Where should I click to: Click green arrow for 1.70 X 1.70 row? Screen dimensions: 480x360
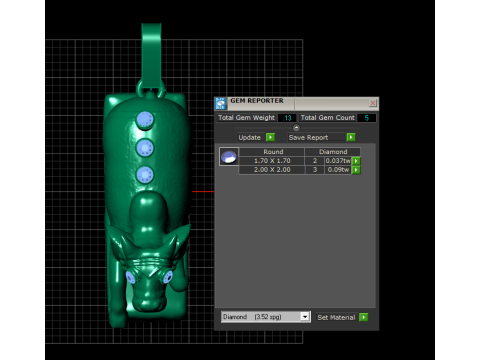pyautogui.click(x=356, y=161)
